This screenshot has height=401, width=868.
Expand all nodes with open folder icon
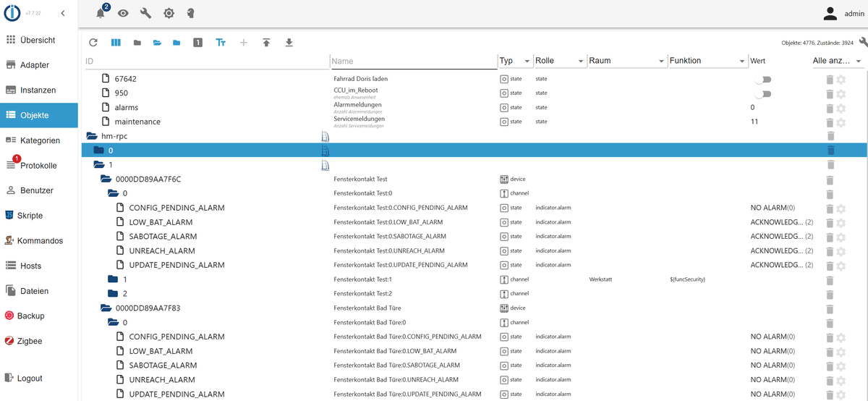pos(157,43)
